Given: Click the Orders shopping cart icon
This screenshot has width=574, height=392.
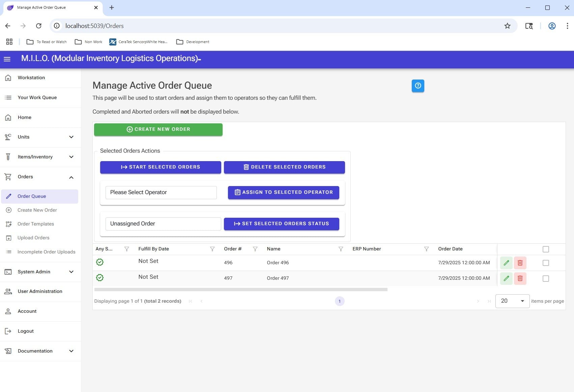Looking at the screenshot, I should pos(8,177).
